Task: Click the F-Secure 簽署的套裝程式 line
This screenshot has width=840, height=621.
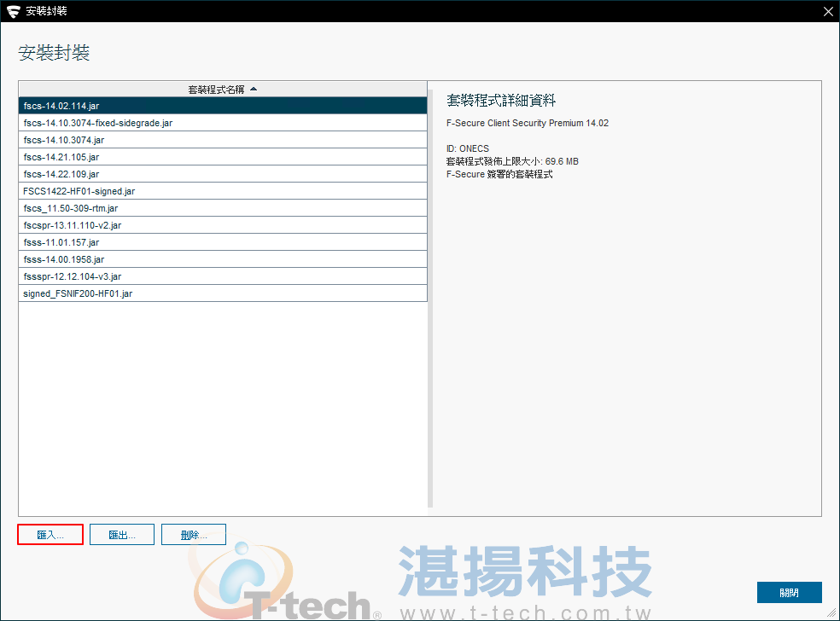Action: [499, 175]
